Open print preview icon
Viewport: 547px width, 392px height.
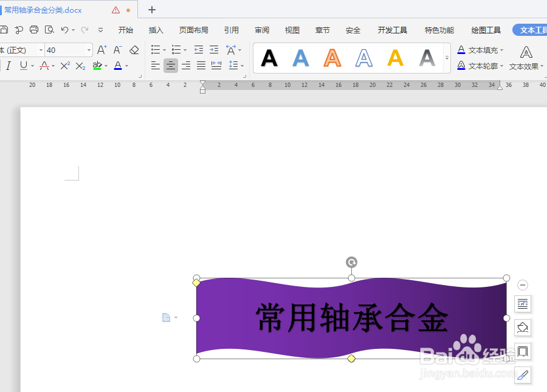click(49, 30)
